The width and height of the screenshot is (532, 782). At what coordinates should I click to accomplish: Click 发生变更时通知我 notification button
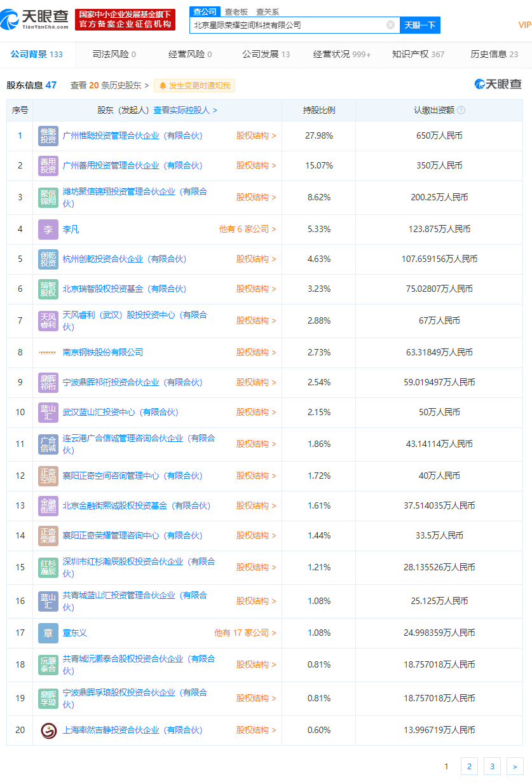tap(194, 85)
